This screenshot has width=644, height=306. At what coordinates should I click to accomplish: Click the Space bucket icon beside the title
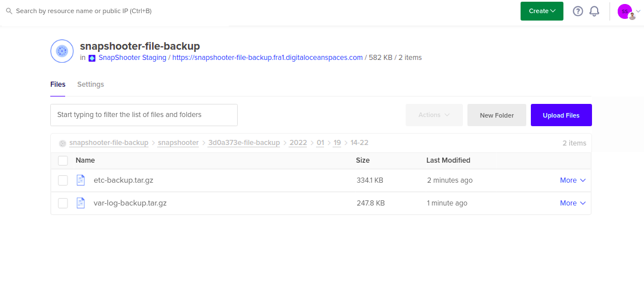click(62, 51)
